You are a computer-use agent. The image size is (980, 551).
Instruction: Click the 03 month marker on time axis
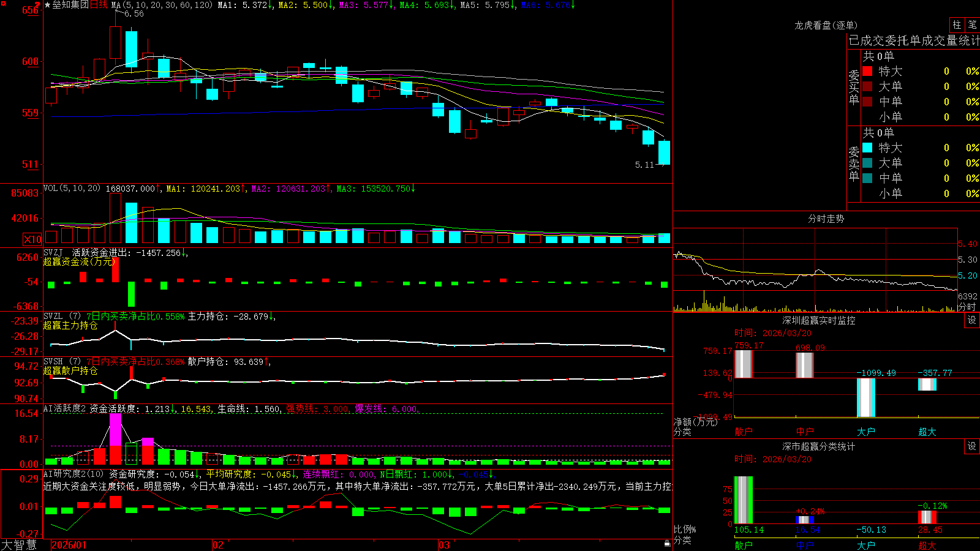tap(444, 545)
